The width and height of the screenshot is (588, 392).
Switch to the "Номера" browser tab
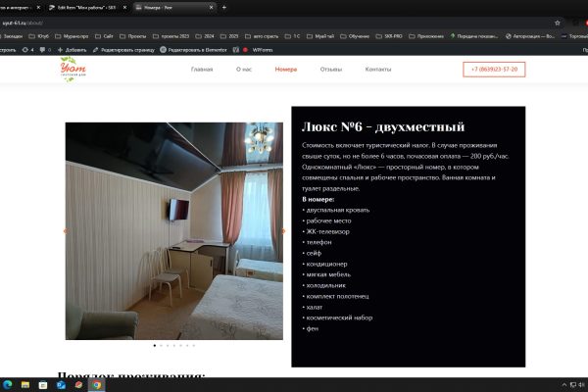pos(174,7)
